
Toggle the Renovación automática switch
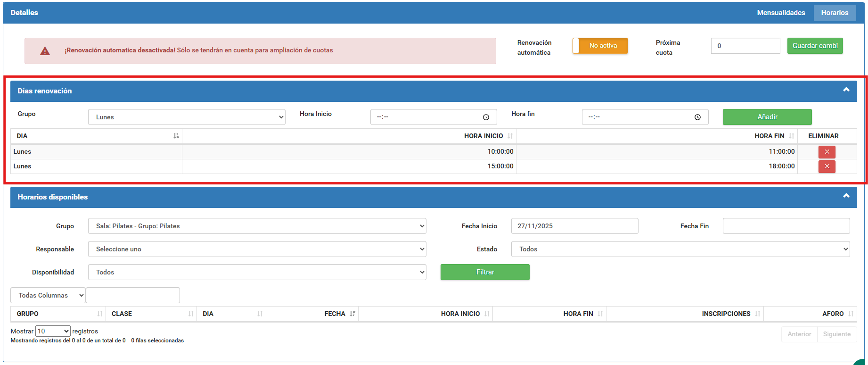(x=600, y=46)
